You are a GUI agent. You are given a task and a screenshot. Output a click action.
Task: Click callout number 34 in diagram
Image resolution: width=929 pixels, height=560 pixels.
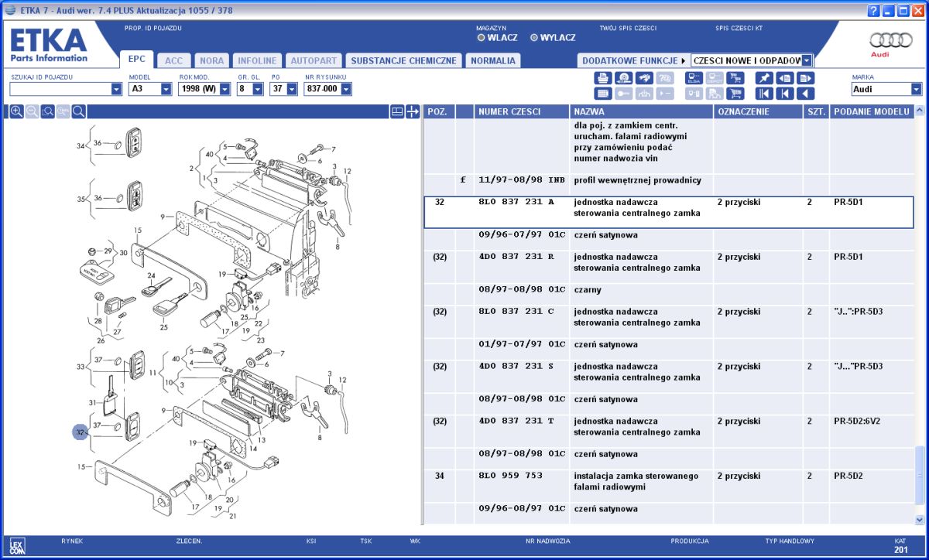(x=81, y=146)
